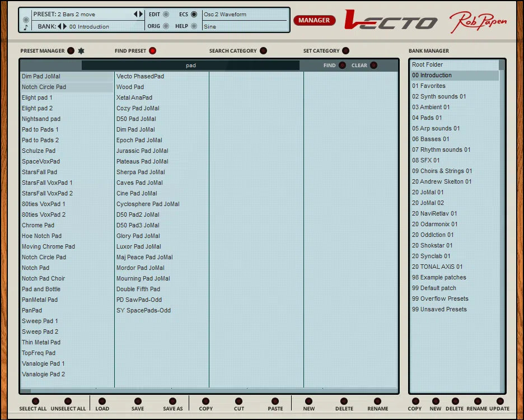The width and height of the screenshot is (524, 420).
Task: Open the MANAGER menu
Action: (x=314, y=20)
